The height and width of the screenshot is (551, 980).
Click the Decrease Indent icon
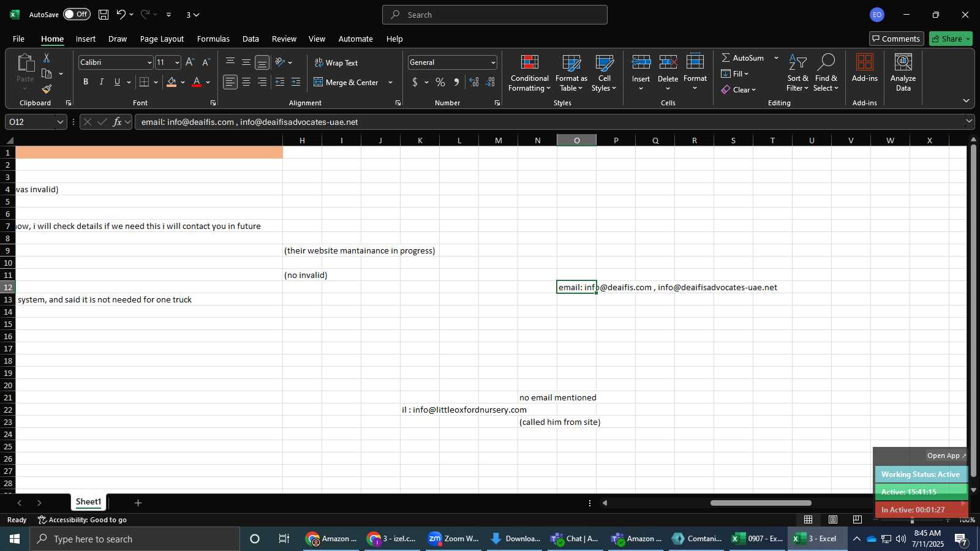(280, 82)
